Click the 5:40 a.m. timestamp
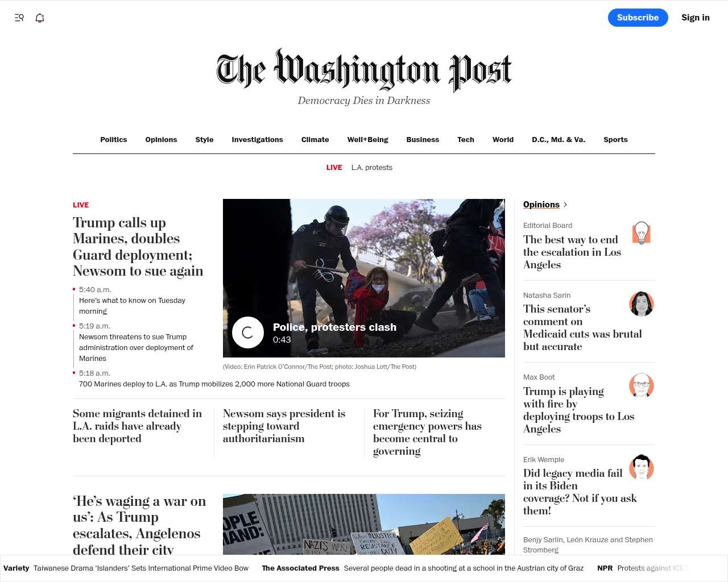The width and height of the screenshot is (728, 582). tap(95, 290)
